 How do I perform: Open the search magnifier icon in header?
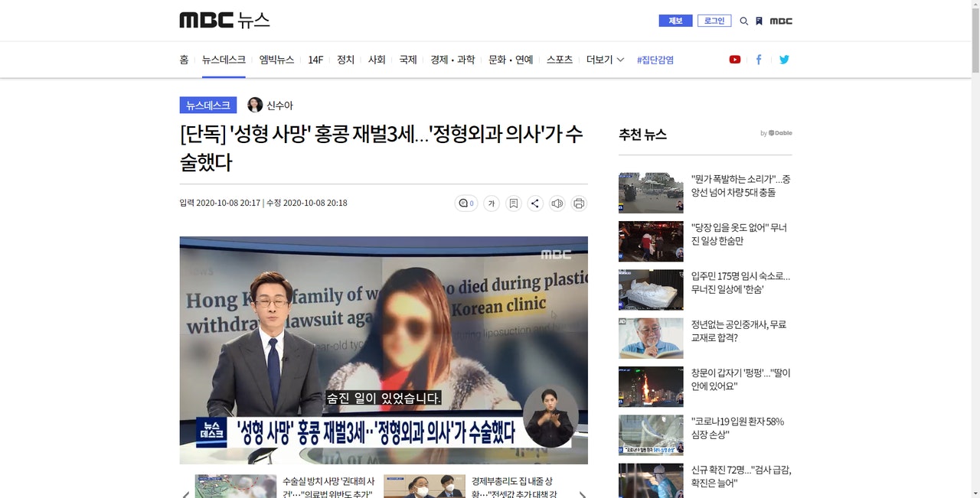point(743,21)
